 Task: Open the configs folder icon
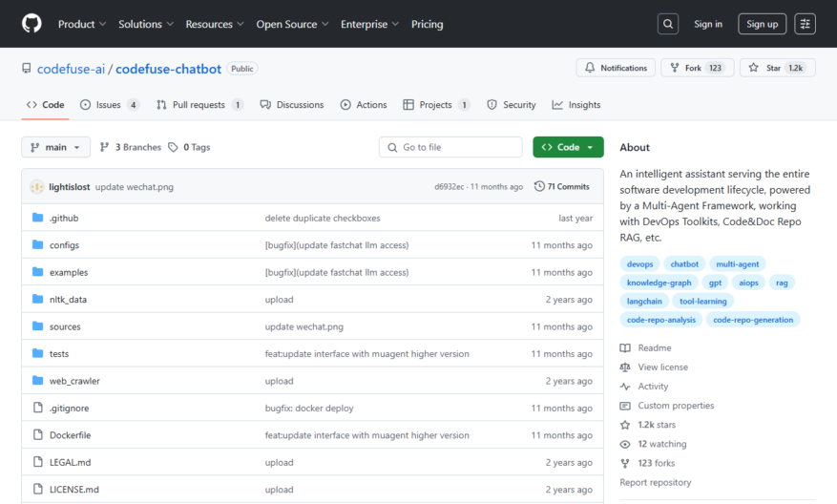tap(37, 244)
